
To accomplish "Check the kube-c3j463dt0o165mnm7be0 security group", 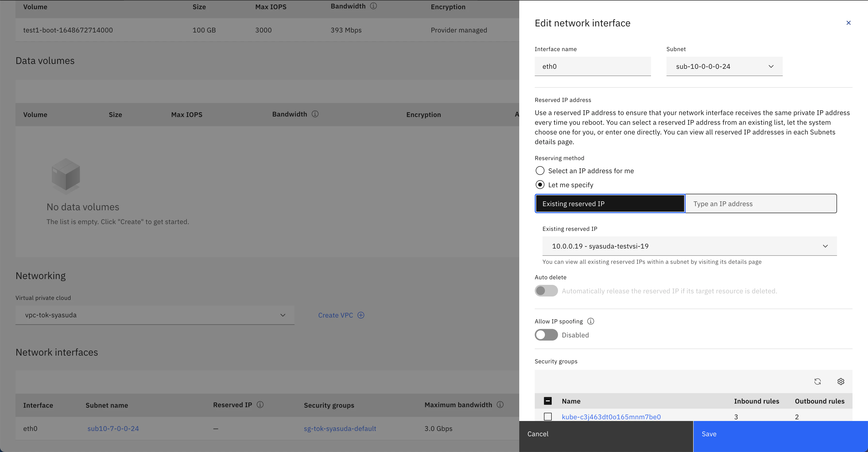I will [x=548, y=417].
